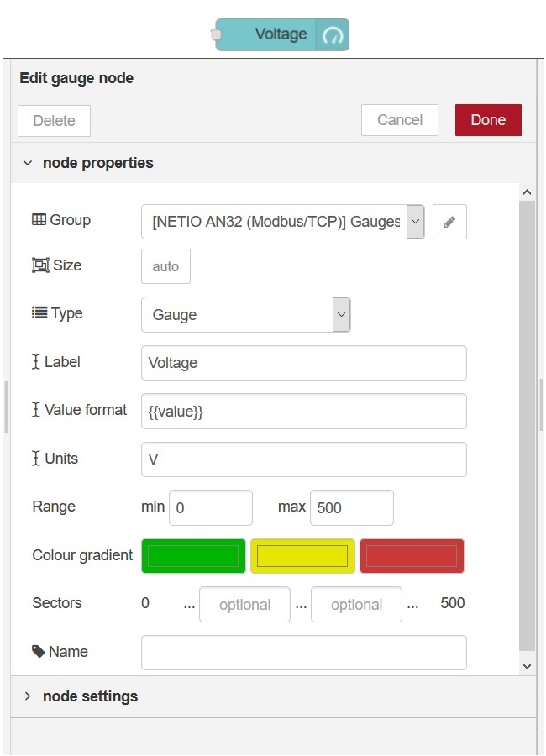546x756 pixels.
Task: Click the first optional Sectors field
Action: point(244,604)
